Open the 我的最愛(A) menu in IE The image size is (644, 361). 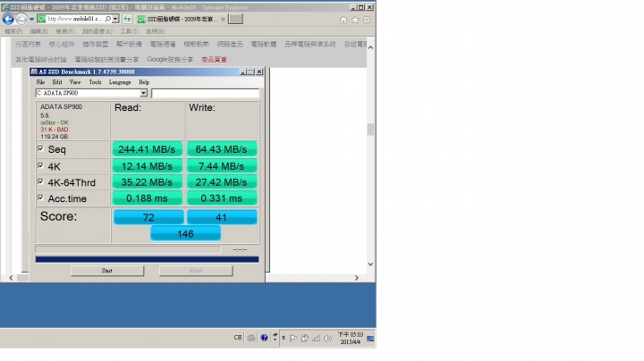(97, 31)
